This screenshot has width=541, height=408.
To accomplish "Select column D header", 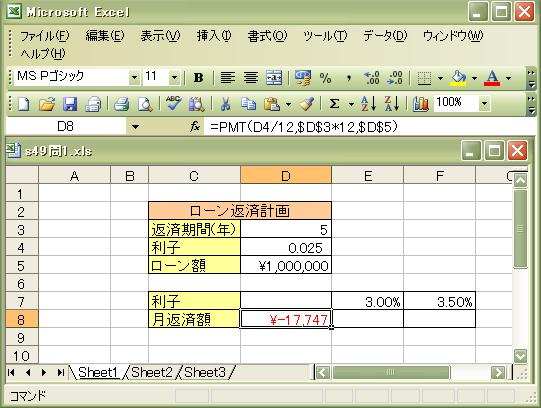I will click(x=286, y=176).
